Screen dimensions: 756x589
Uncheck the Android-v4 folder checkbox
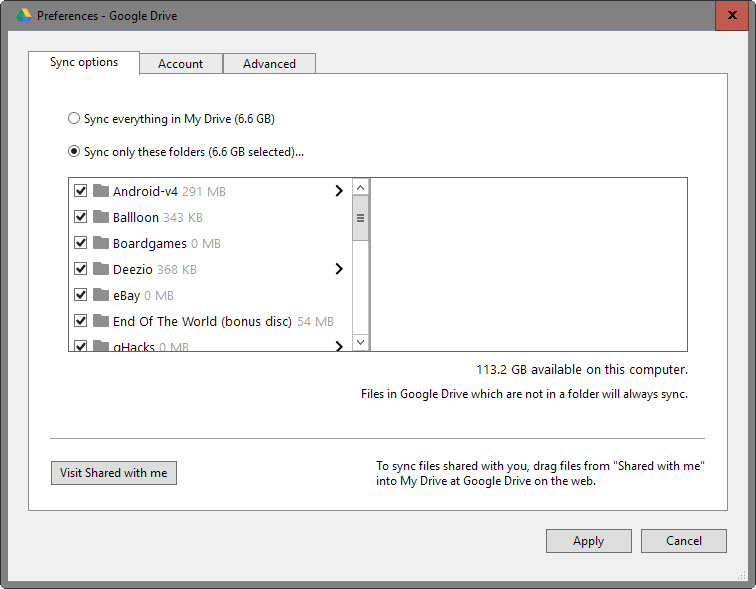(x=81, y=191)
